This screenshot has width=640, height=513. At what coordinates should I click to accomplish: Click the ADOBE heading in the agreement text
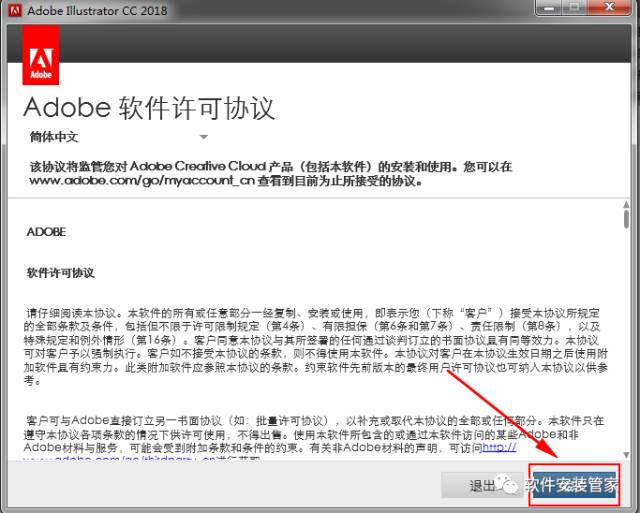coord(46,231)
